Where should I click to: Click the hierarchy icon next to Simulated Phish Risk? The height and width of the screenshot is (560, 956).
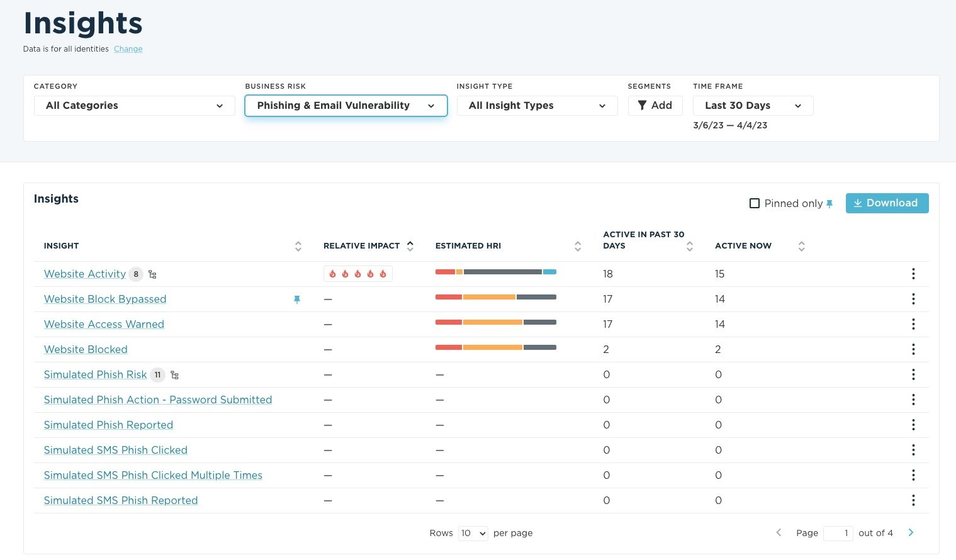click(174, 374)
